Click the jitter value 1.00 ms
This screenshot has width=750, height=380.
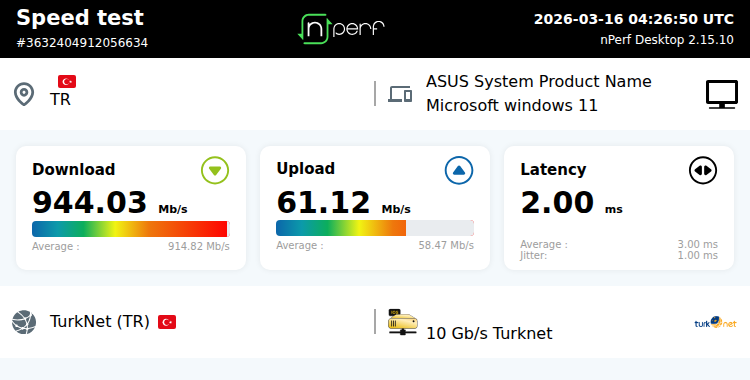(x=697, y=256)
